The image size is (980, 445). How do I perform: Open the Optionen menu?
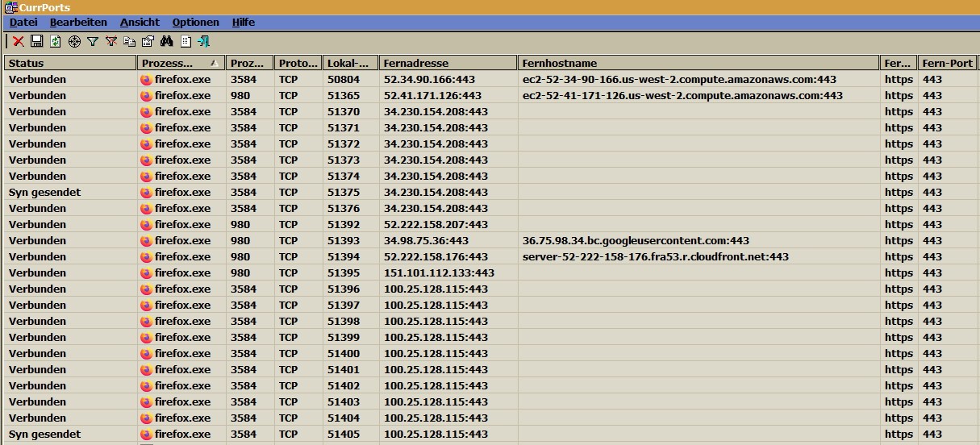coord(196,23)
